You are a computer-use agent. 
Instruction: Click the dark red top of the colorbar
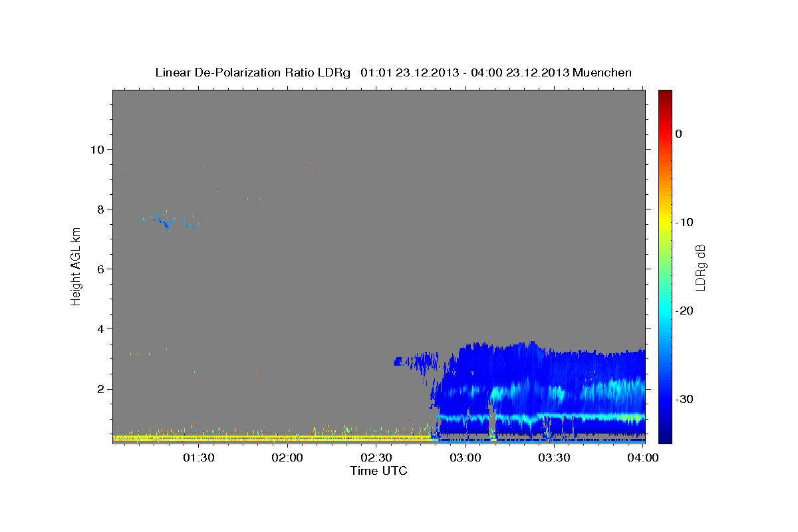coord(665,94)
